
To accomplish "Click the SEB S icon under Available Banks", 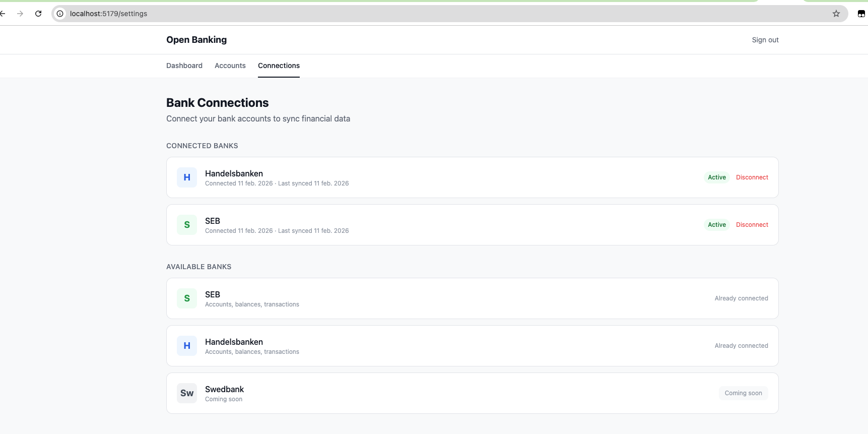I will [x=187, y=298].
